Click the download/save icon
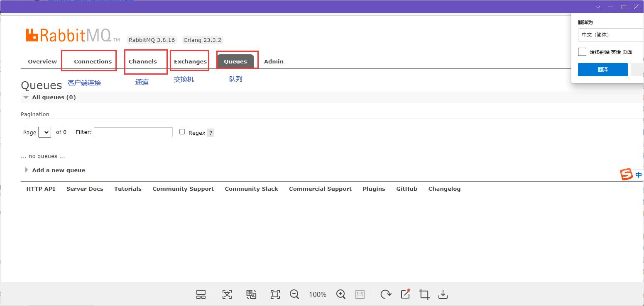644x306 pixels. (x=443, y=294)
